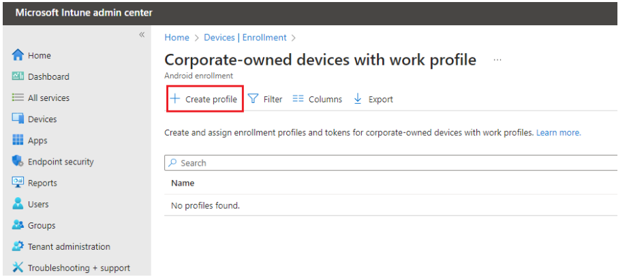Open the Tenant administration gear-person icon
This screenshot has height=277, width=644.
pyautogui.click(x=18, y=246)
